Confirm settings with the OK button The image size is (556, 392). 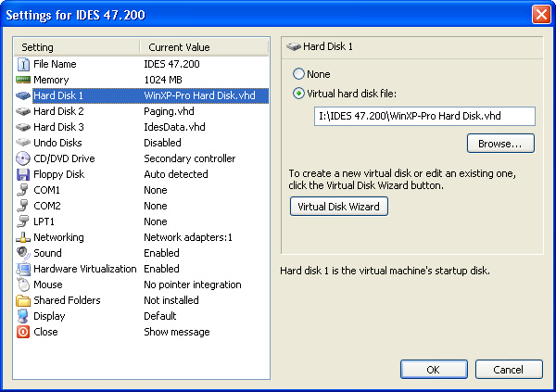(x=433, y=370)
